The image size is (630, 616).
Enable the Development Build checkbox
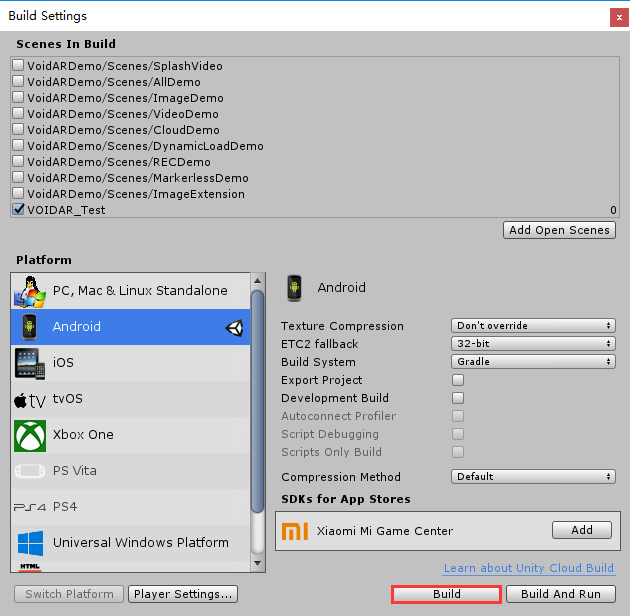click(x=458, y=398)
